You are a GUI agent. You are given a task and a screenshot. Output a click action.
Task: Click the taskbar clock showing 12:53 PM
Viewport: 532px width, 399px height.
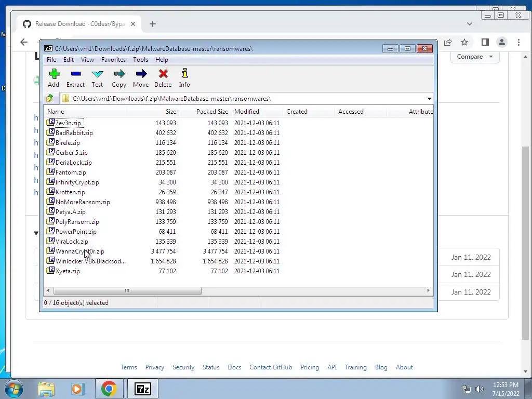pyautogui.click(x=506, y=389)
